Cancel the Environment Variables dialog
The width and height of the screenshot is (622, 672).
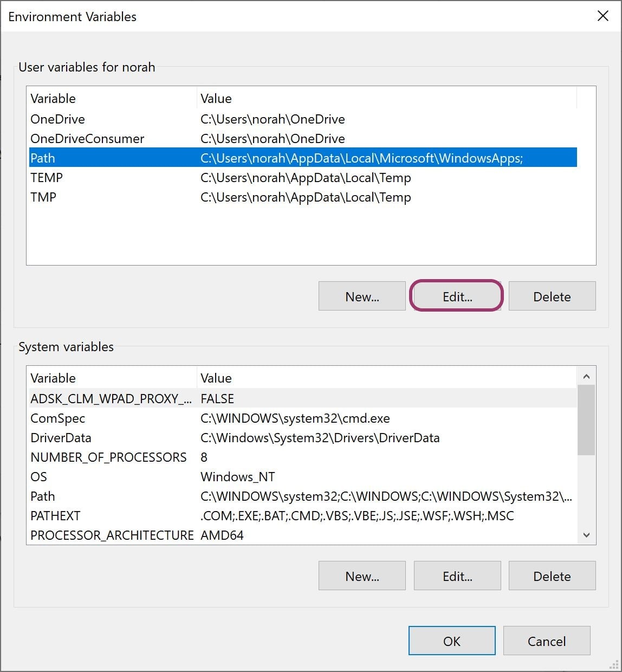click(x=547, y=641)
